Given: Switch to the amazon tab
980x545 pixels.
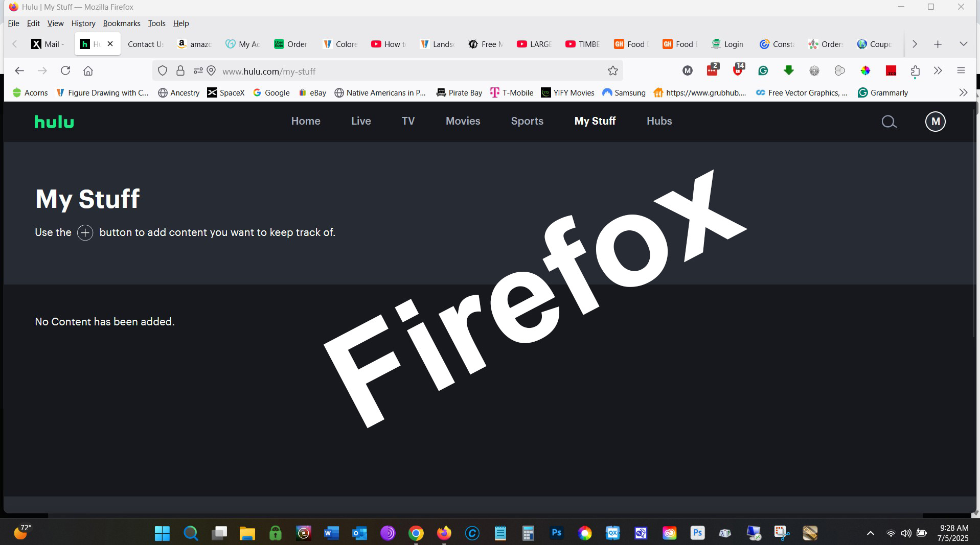Looking at the screenshot, I should pos(194,44).
